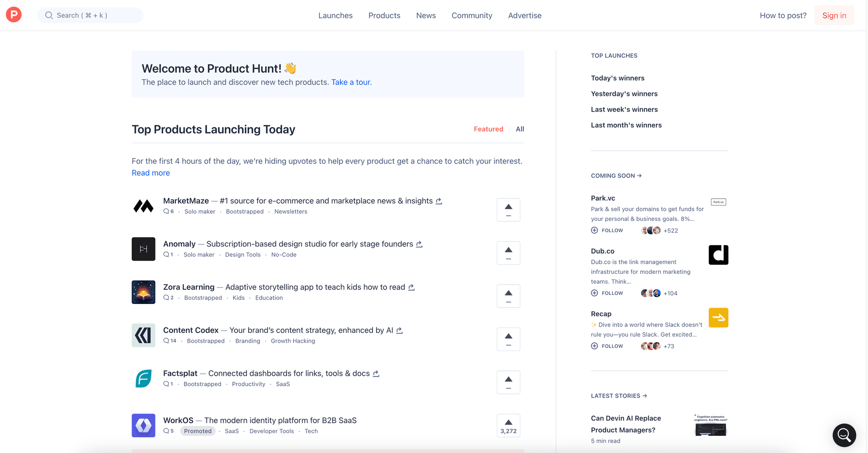Open the Coming Soon section arrow

click(639, 176)
